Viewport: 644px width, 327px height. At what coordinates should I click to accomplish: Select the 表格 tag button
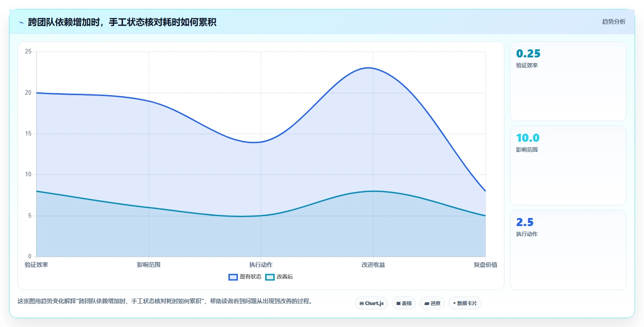(x=404, y=303)
